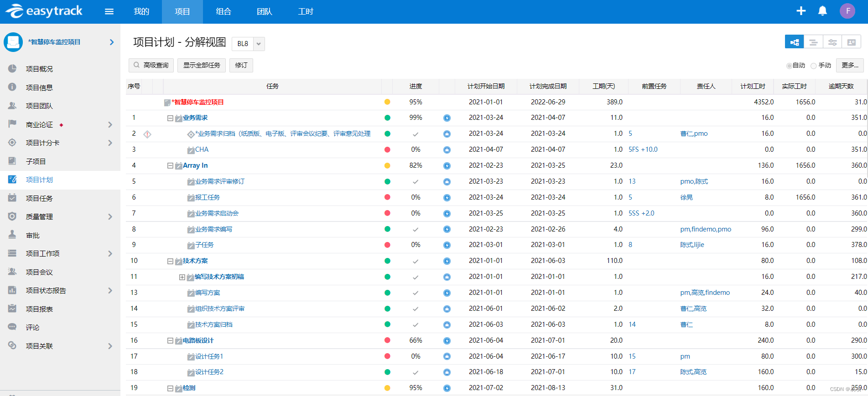
Task: Open the 我的 top tab
Action: [x=141, y=11]
